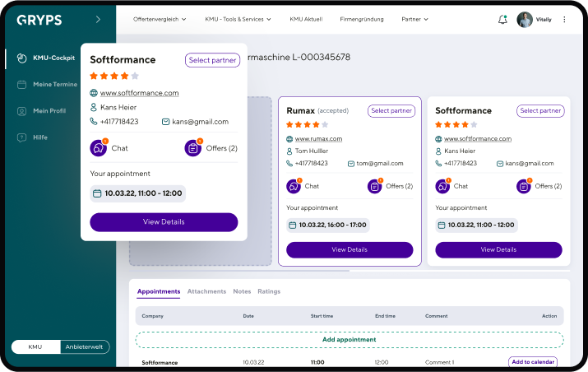
Task: Click the notification bell icon
Action: pos(502,20)
